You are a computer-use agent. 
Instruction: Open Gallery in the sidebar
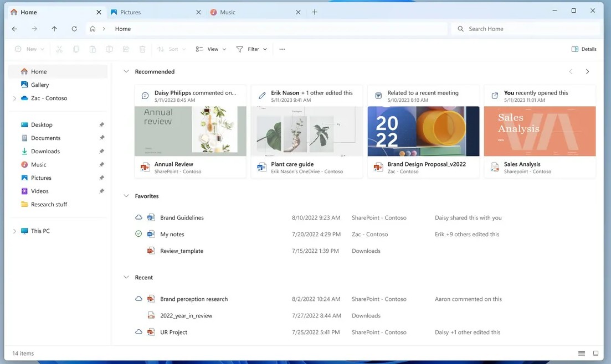[x=40, y=85]
